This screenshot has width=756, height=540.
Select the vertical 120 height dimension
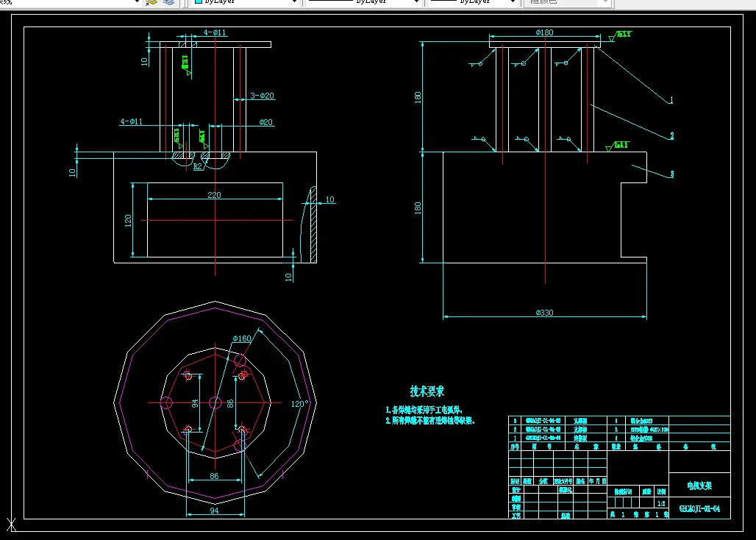128,220
